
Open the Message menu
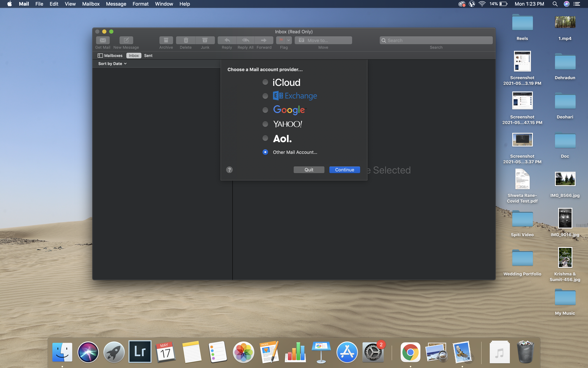[x=116, y=4]
